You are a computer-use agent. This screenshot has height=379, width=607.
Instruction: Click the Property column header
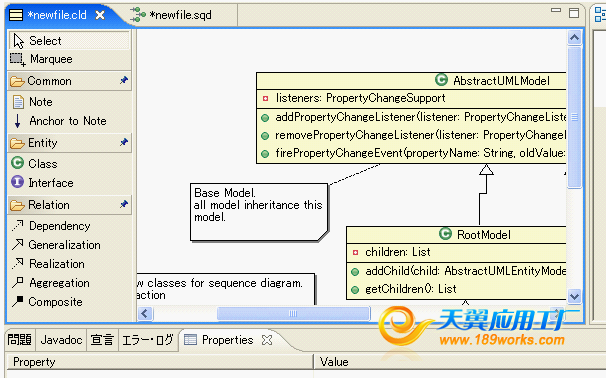coord(160,362)
